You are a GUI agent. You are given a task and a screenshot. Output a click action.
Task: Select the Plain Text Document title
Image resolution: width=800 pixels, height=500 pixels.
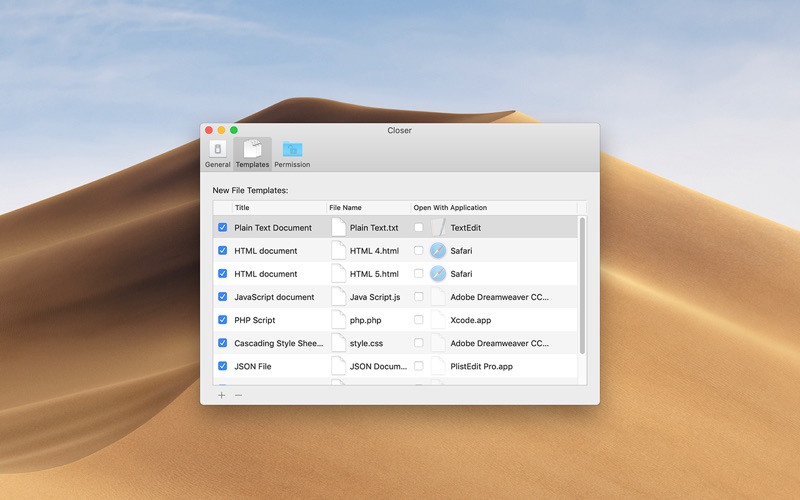(273, 228)
